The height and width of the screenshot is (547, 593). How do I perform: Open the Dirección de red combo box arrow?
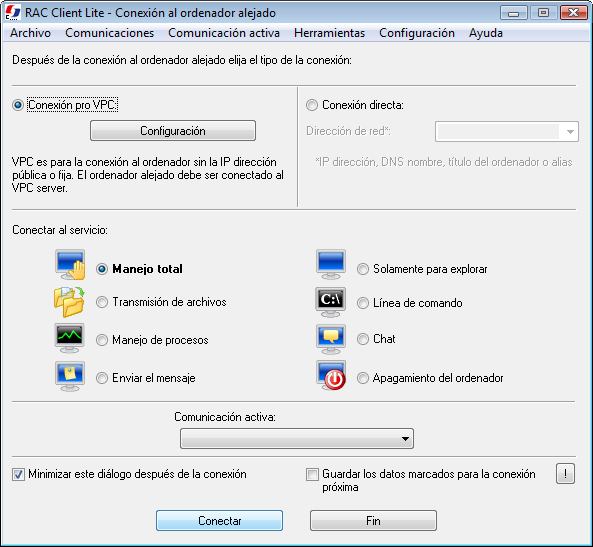570,132
